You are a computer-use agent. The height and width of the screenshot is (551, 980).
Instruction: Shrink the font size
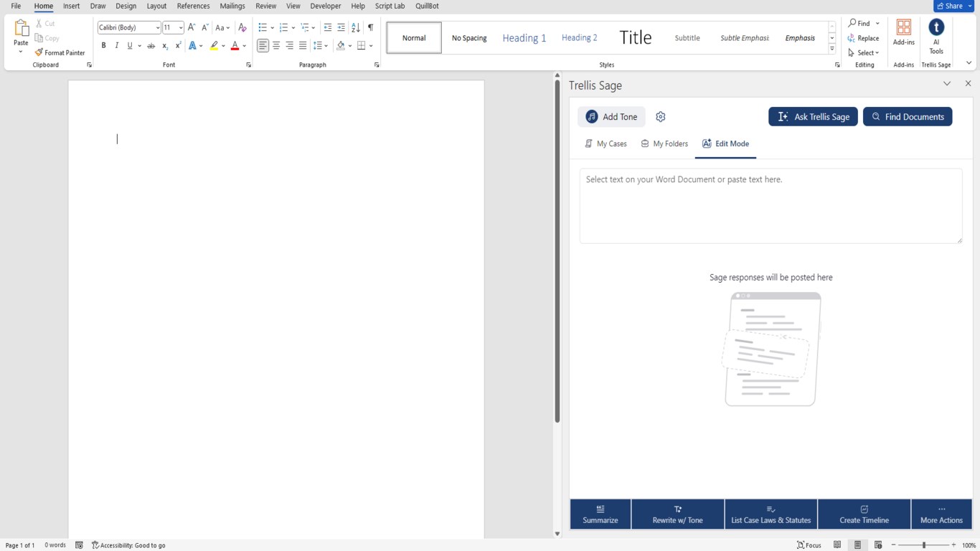pos(205,27)
